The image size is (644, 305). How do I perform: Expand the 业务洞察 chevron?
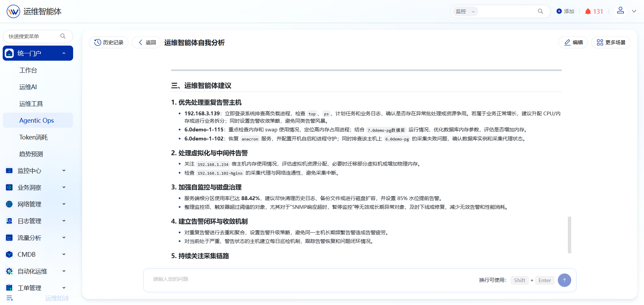point(64,187)
